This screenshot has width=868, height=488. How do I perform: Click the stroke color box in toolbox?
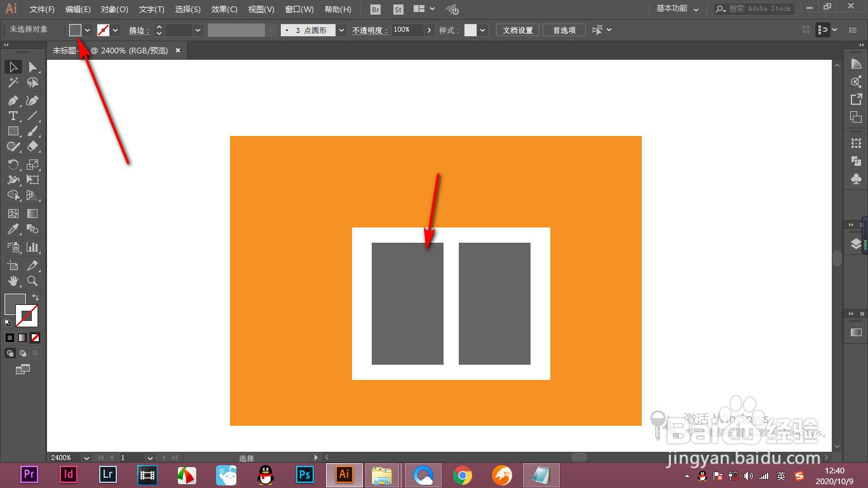[27, 316]
